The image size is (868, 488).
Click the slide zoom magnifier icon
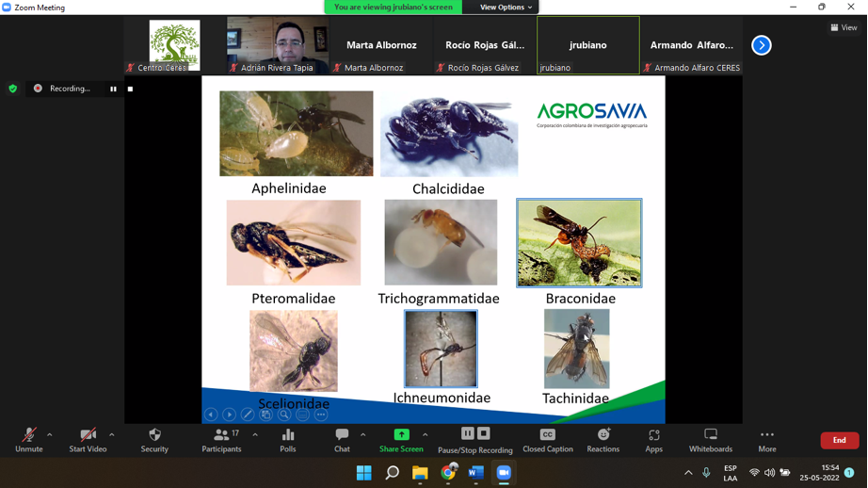tap(284, 415)
